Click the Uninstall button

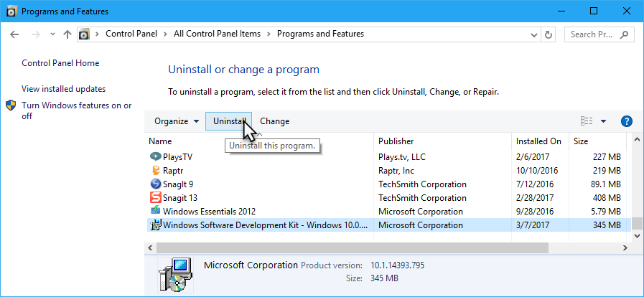click(x=230, y=121)
